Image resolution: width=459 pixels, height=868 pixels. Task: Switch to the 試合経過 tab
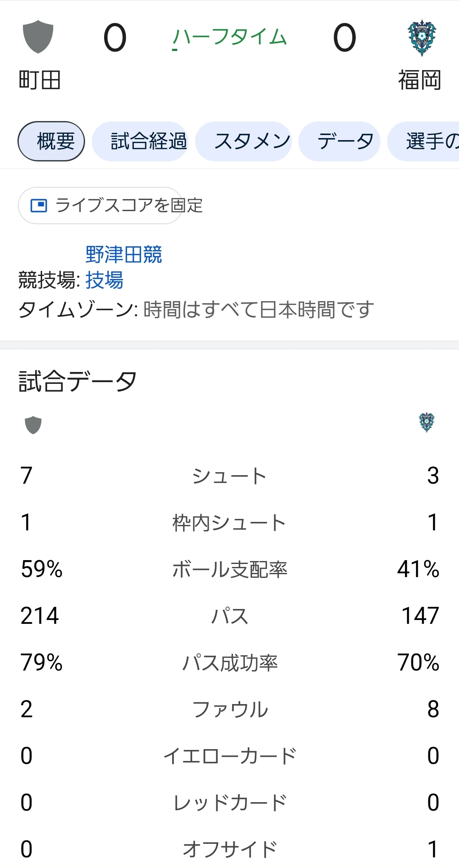click(140, 141)
